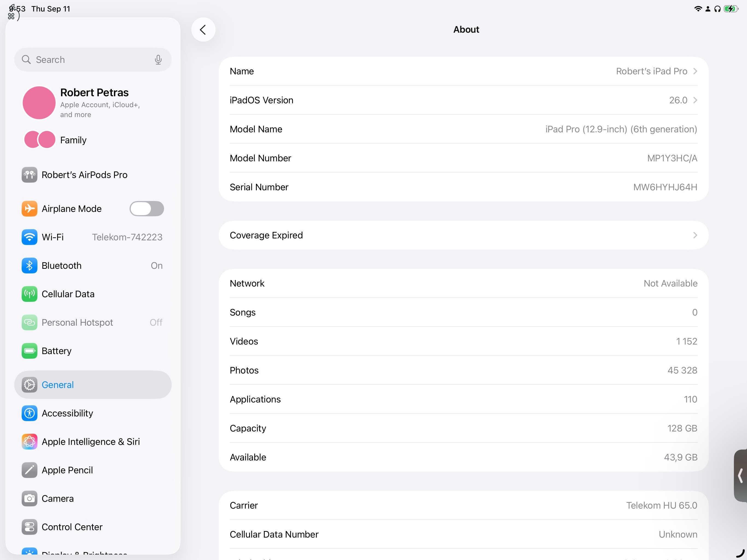Screen dimensions: 747x560
Task: Tap the Control Center icon
Action: (x=29, y=527)
